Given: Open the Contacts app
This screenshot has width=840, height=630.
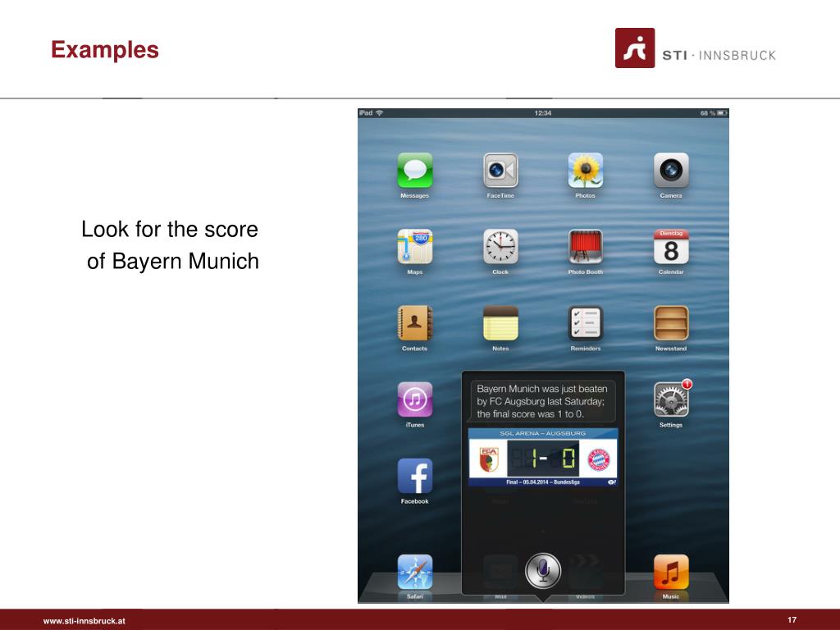Looking at the screenshot, I should point(414,323).
